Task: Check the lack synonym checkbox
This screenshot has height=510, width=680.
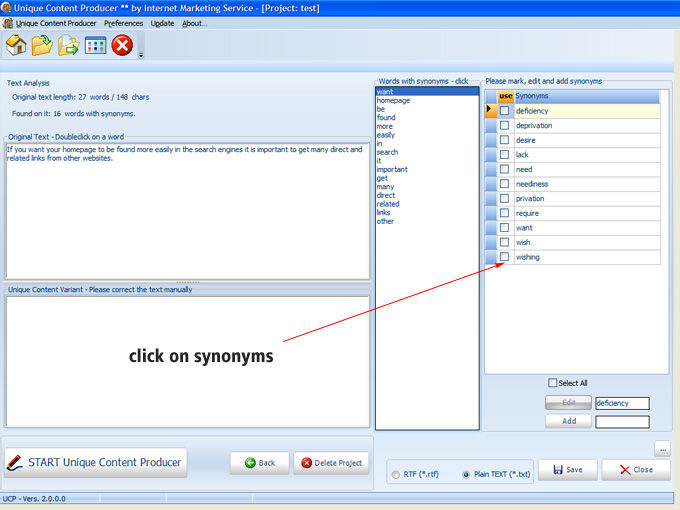Action: tap(504, 154)
